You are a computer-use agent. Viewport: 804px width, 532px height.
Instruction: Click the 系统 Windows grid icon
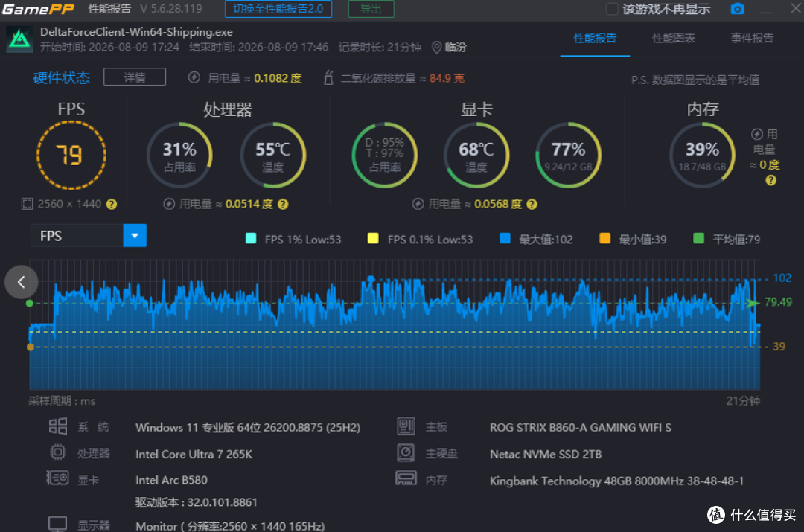58,426
